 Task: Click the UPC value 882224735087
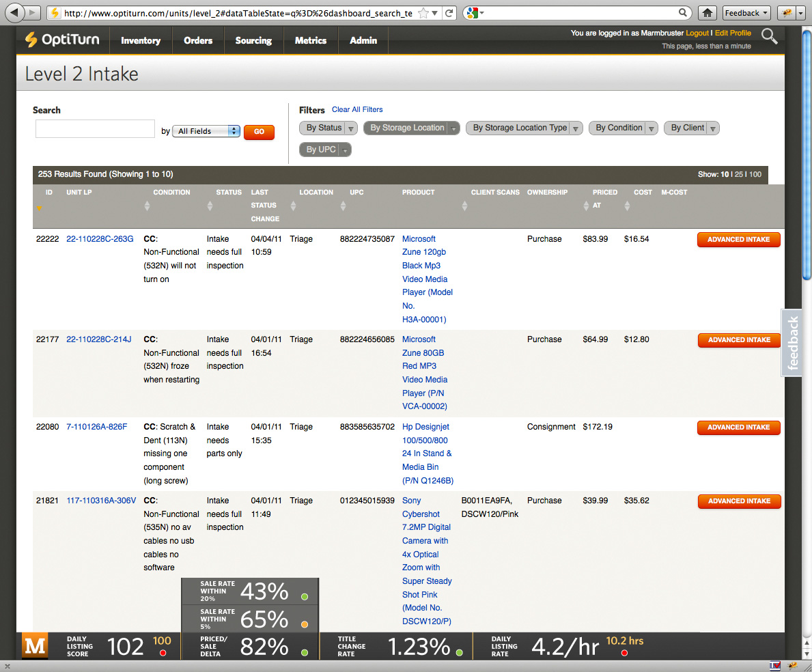click(367, 238)
